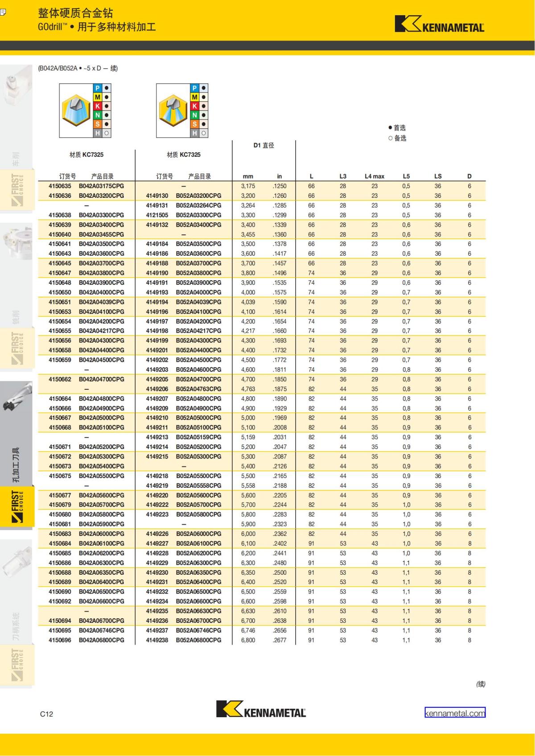Open the kennametal.com link
Screen dimensions: 535x756
coord(455,713)
